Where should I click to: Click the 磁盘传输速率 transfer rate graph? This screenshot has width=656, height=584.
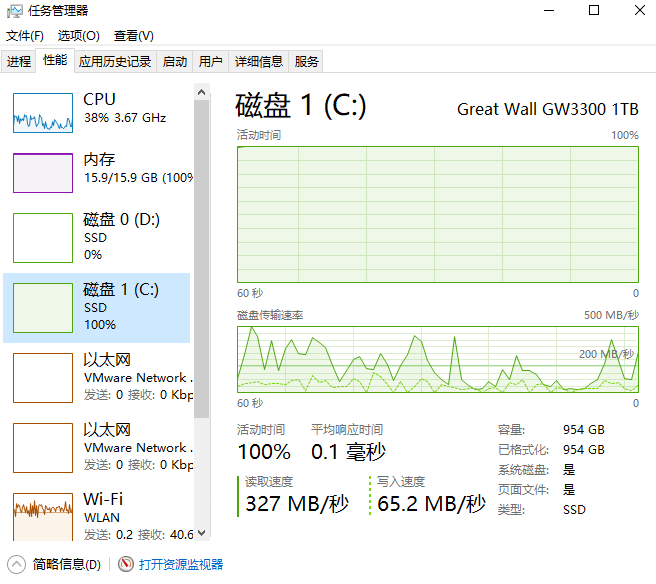coord(437,358)
